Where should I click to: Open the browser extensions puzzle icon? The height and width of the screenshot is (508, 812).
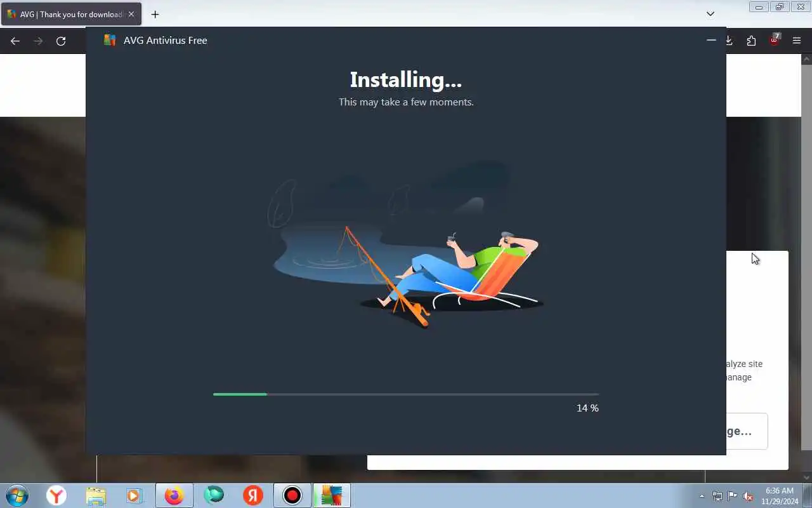pos(751,41)
